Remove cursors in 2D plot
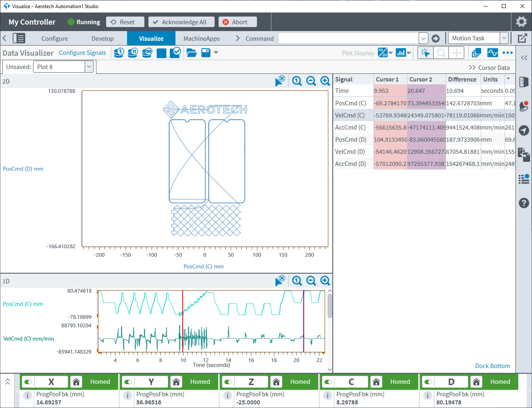This screenshot has height=408, width=532. [280, 81]
